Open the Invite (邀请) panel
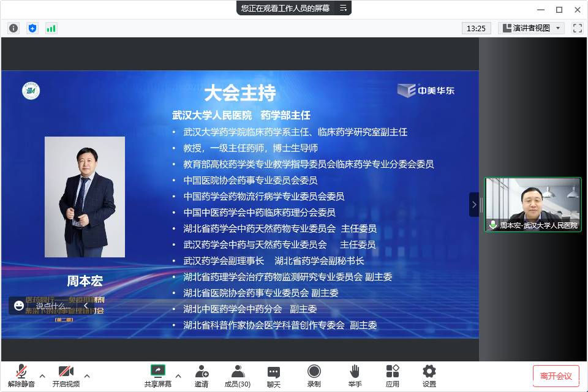 pyautogui.click(x=202, y=375)
